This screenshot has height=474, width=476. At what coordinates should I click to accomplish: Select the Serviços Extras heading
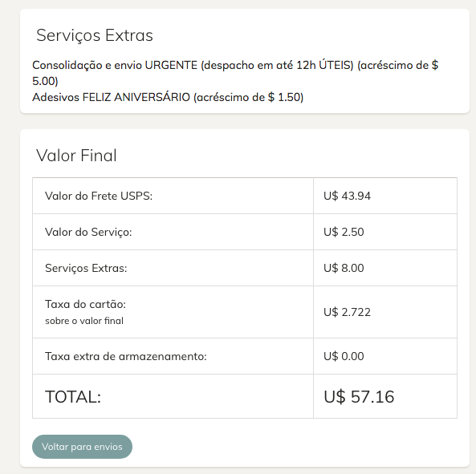pyautogui.click(x=95, y=36)
